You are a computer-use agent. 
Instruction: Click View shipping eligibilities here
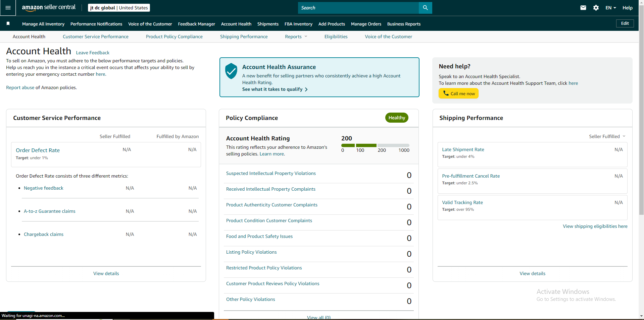(x=595, y=226)
